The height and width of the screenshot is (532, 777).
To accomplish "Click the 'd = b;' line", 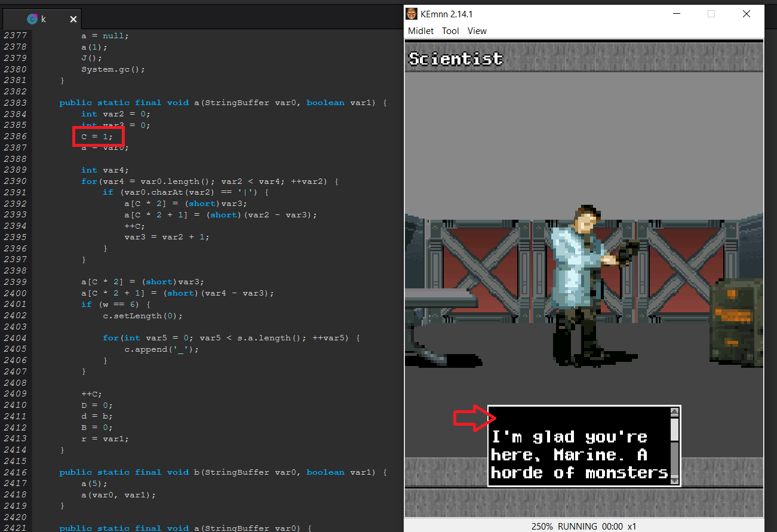I will 97,416.
